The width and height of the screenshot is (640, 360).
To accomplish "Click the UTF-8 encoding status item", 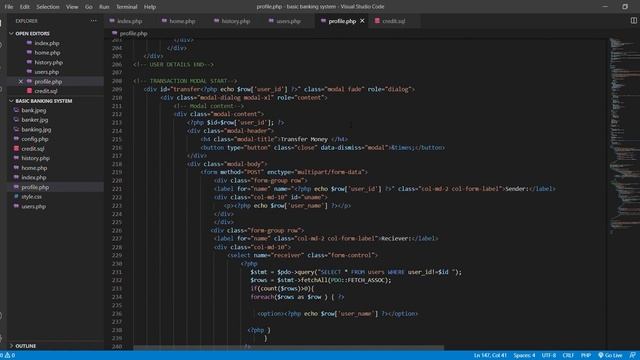I will point(549,355).
